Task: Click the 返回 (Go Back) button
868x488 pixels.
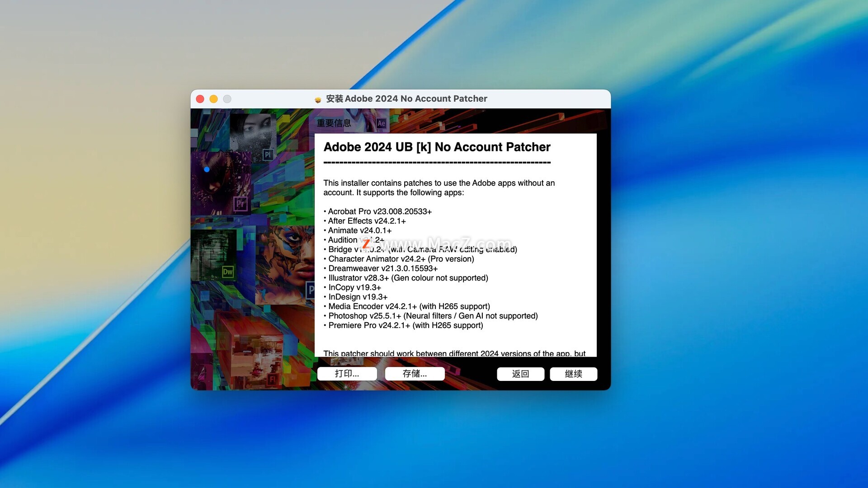Action: pos(520,374)
